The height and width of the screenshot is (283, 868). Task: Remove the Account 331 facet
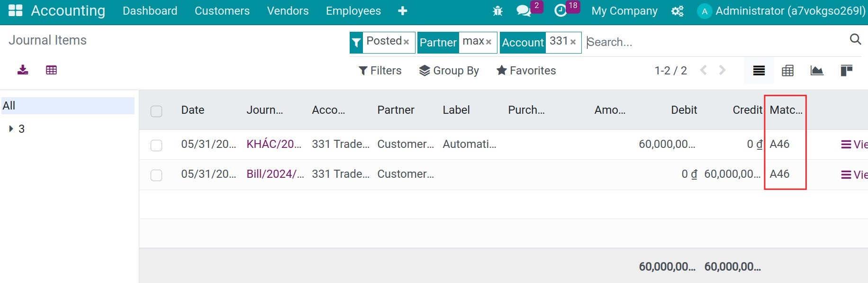click(x=573, y=42)
